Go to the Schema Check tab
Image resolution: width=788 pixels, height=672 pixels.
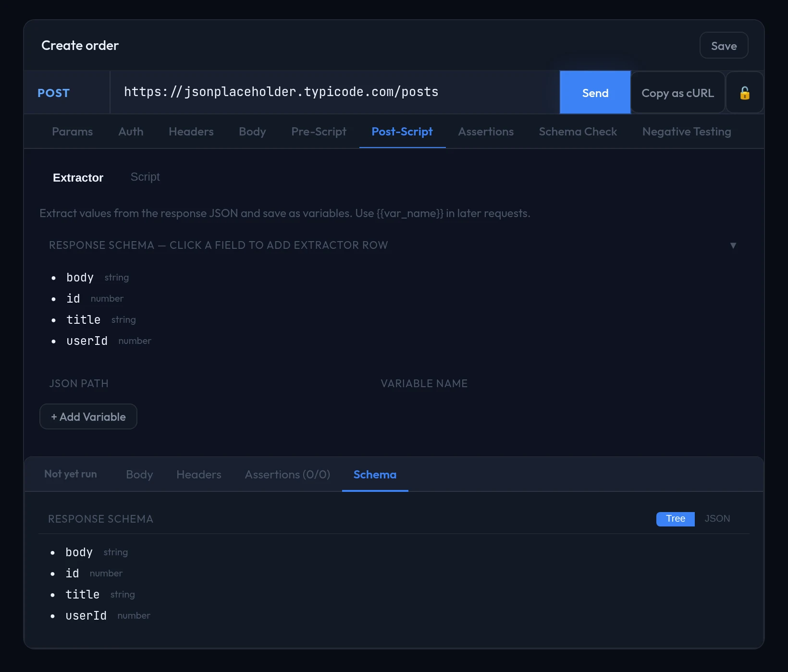[x=578, y=132]
